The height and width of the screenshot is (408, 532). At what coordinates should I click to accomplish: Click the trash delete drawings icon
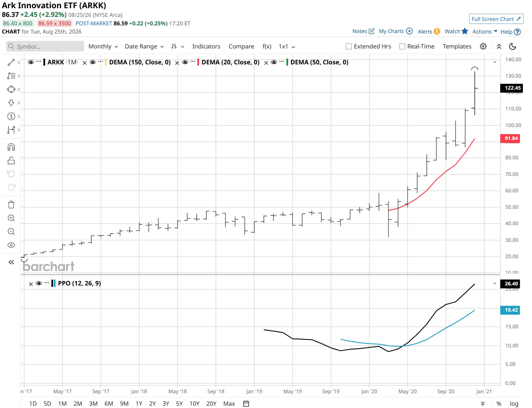click(x=11, y=205)
